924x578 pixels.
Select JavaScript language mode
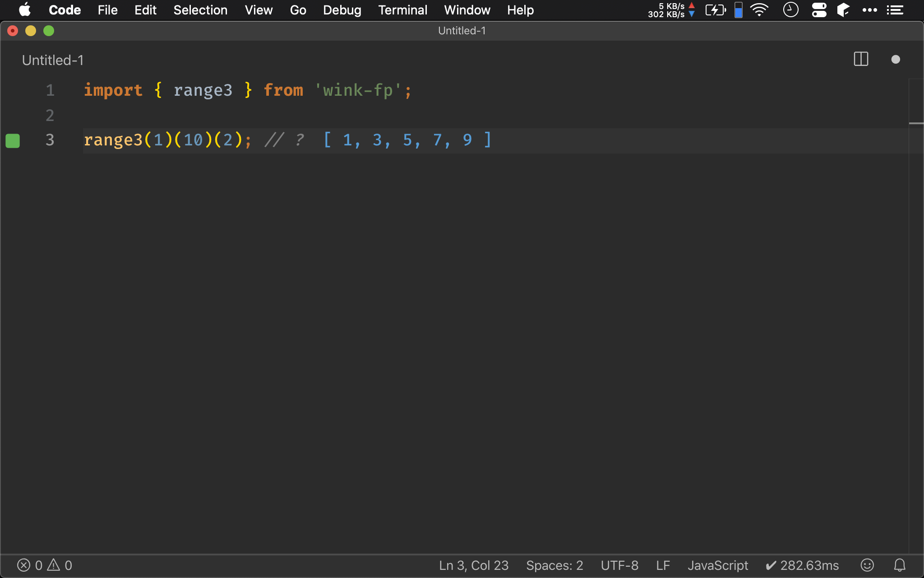point(718,565)
